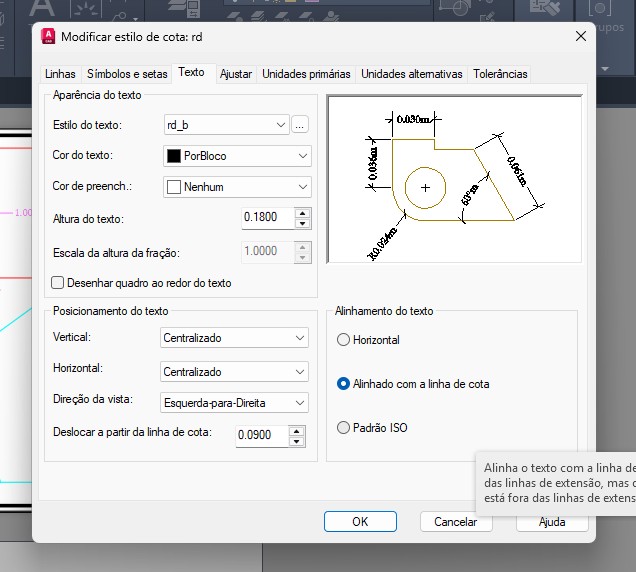
Task: Click the text style browse ellipsis button
Action: click(300, 125)
